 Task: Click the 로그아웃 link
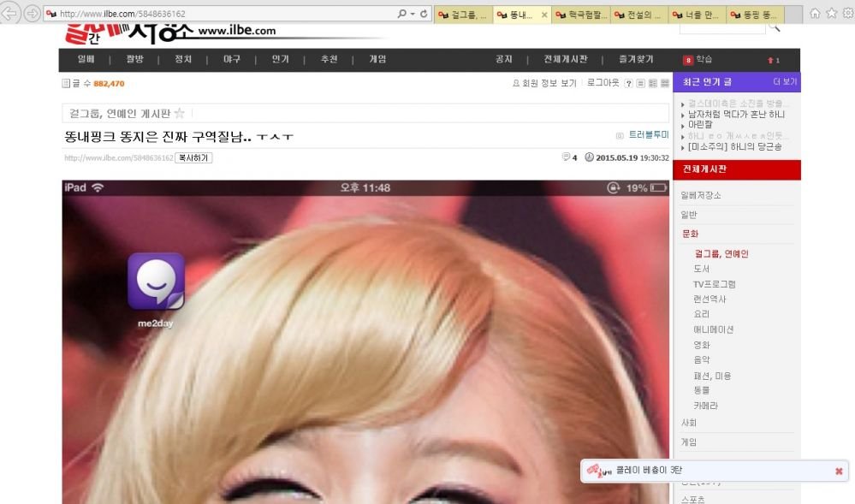click(x=603, y=83)
